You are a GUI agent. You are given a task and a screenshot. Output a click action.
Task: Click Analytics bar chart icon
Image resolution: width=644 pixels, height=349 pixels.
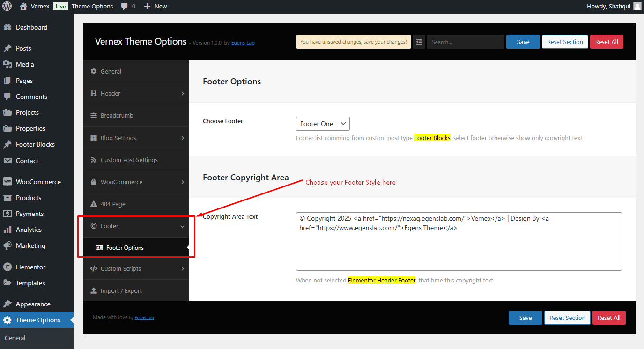pos(7,230)
